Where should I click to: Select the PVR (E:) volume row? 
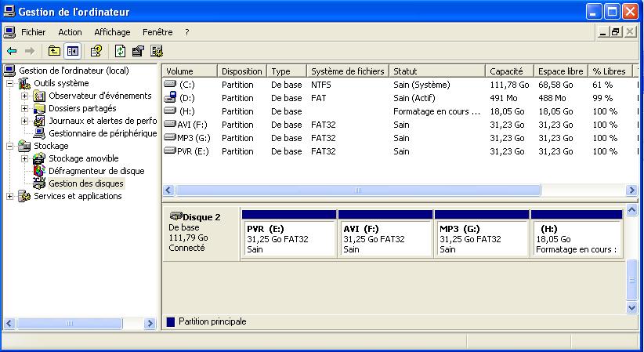400,151
